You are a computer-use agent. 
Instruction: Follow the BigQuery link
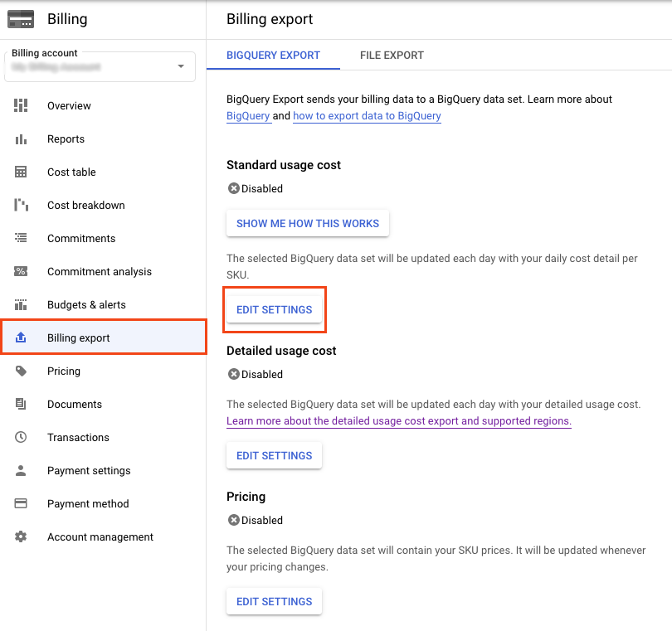[x=248, y=116]
